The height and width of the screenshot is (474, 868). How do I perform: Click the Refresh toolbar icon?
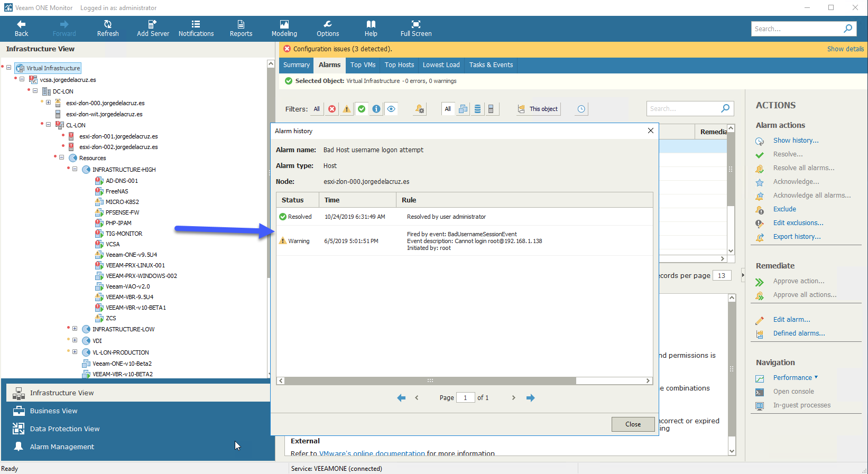(x=108, y=29)
